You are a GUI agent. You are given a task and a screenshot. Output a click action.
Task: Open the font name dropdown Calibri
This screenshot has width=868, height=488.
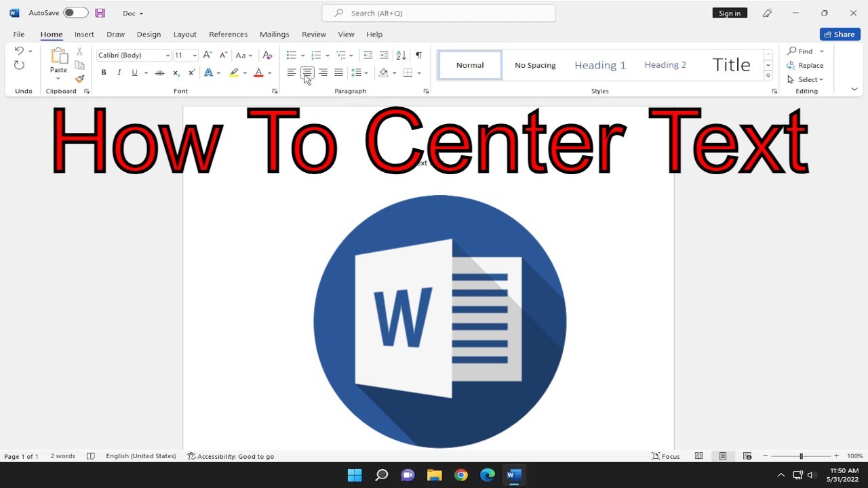(167, 56)
